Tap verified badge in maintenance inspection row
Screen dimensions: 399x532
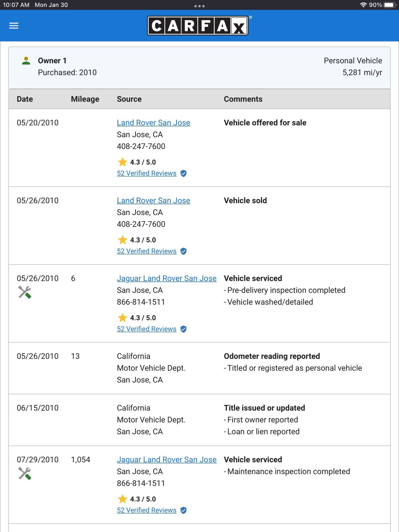click(x=184, y=510)
